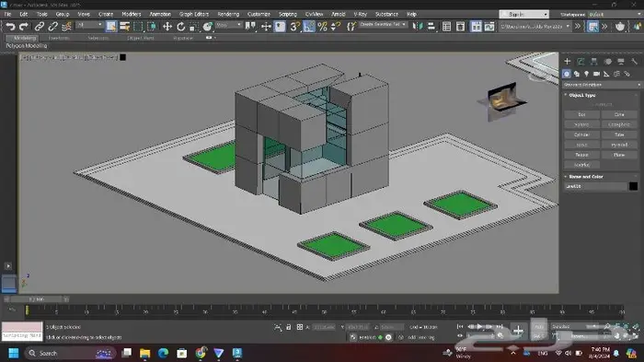The image size is (644, 362).
Task: Activate the Select Object tool
Action: coord(111,27)
